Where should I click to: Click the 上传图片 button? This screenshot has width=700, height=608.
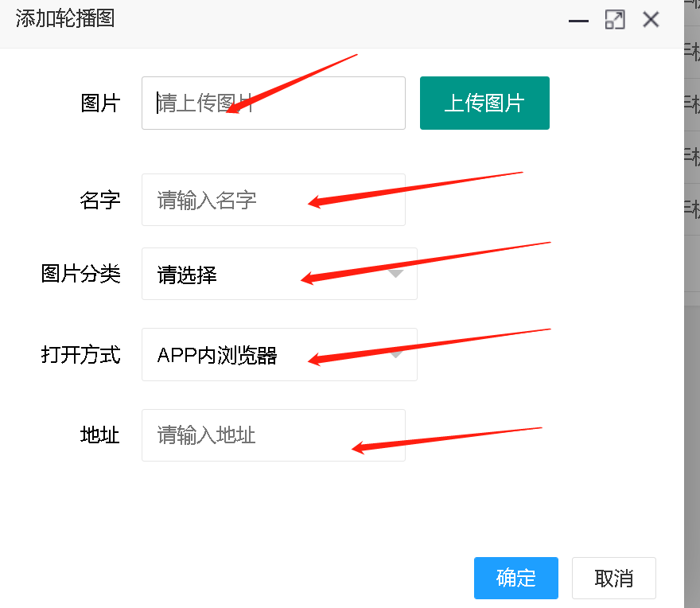coord(484,103)
